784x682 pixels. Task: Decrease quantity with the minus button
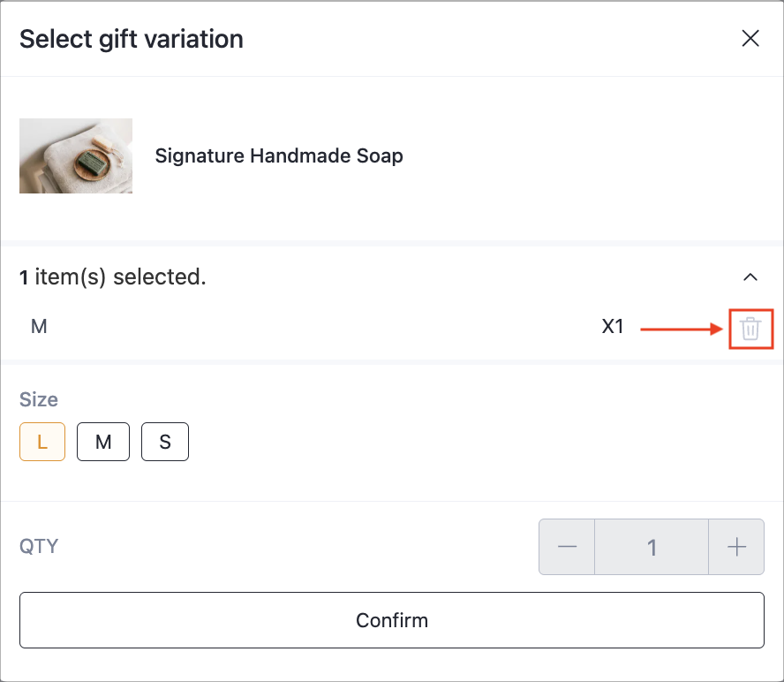[x=567, y=547]
